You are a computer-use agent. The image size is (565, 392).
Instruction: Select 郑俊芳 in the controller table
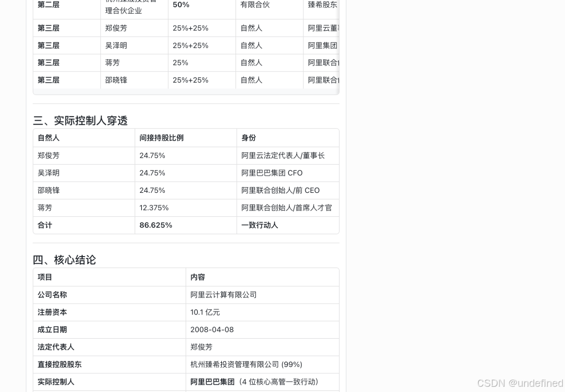pyautogui.click(x=48, y=156)
